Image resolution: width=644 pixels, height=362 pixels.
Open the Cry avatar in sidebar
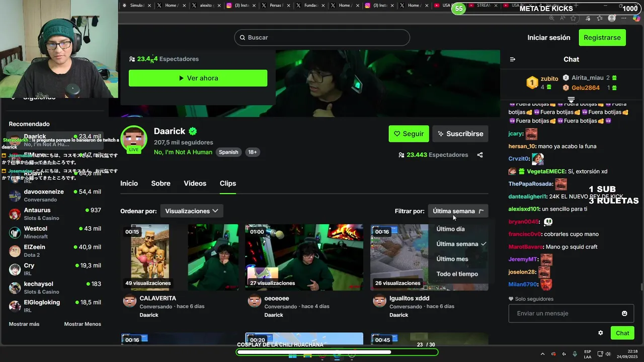15,269
